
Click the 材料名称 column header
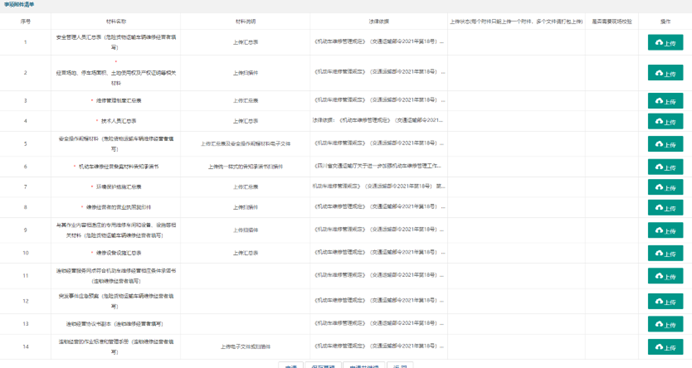pos(116,21)
